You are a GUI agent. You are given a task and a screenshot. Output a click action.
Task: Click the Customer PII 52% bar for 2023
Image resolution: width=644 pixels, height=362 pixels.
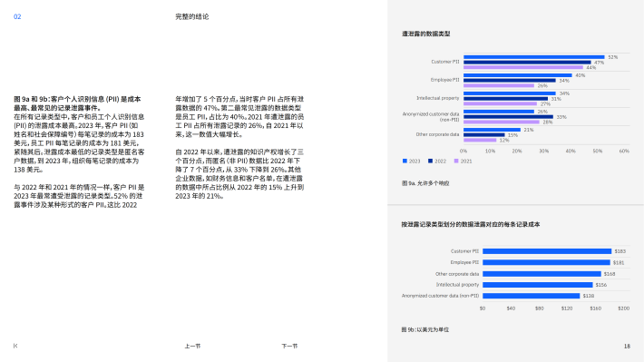tap(534, 57)
